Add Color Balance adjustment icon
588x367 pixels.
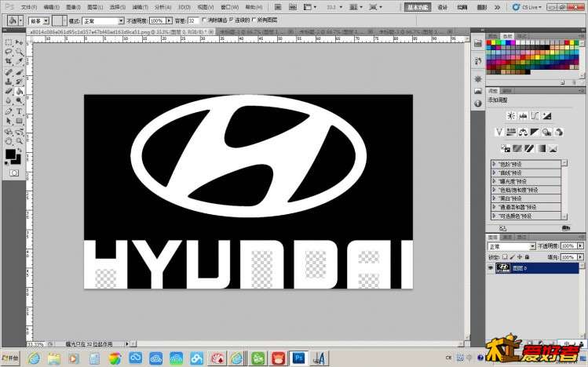523,132
